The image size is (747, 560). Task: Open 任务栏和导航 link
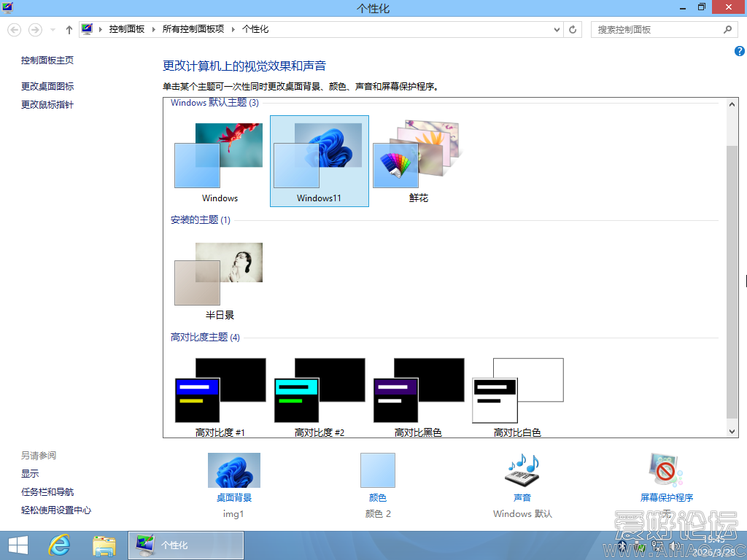(47, 492)
